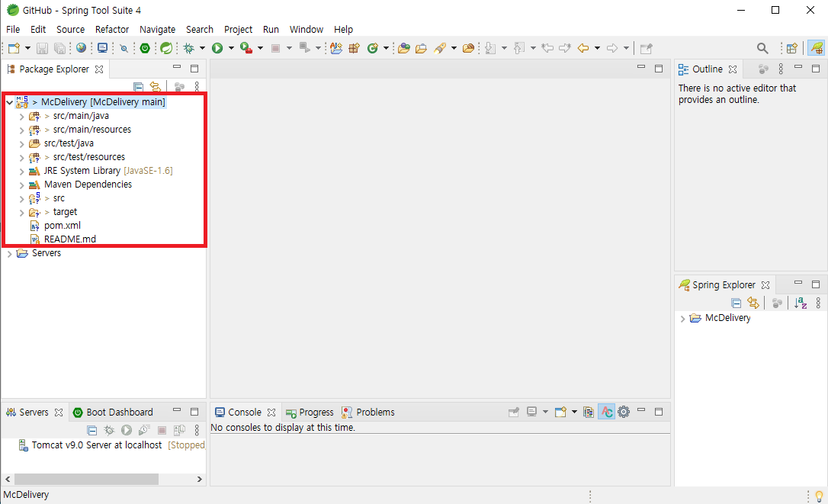This screenshot has height=504, width=828.
Task: Select the pom.xml file
Action: [63, 226]
